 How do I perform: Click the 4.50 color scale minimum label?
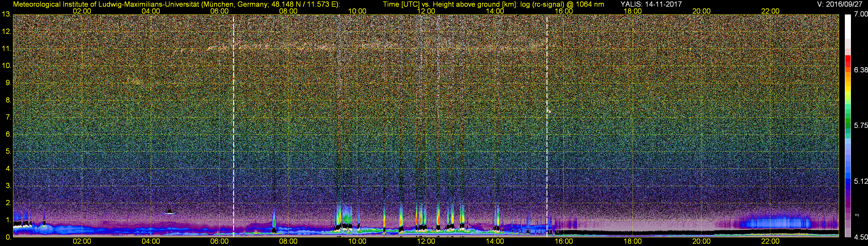[x=860, y=237]
